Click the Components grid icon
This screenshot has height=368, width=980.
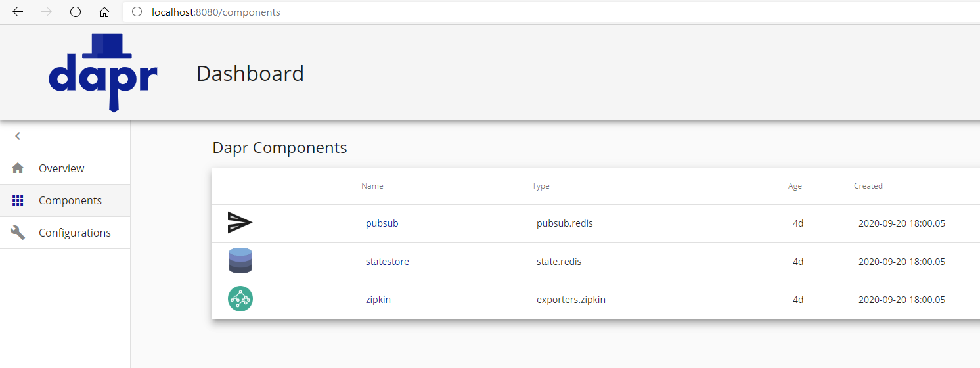click(x=18, y=200)
